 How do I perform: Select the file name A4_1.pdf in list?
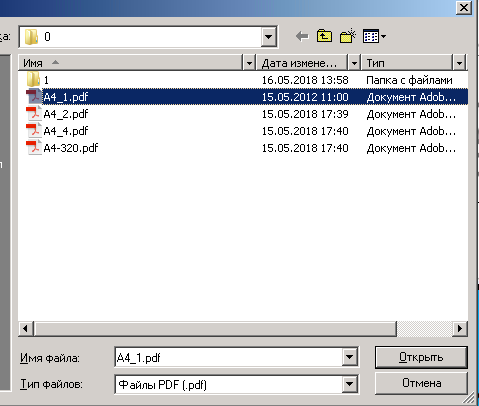click(x=66, y=97)
